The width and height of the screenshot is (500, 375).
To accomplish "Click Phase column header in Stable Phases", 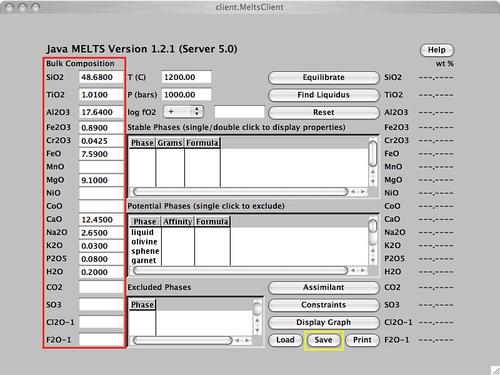I will click(x=142, y=143).
